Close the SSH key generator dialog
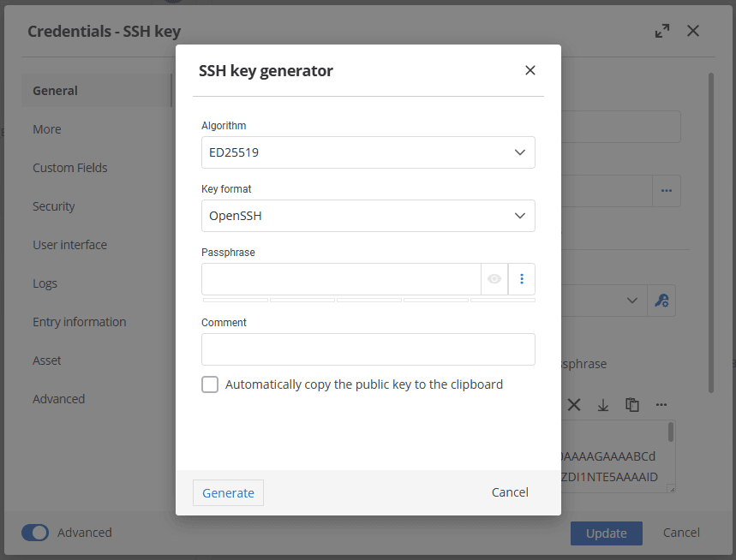The height and width of the screenshot is (560, 736). pyautogui.click(x=530, y=70)
